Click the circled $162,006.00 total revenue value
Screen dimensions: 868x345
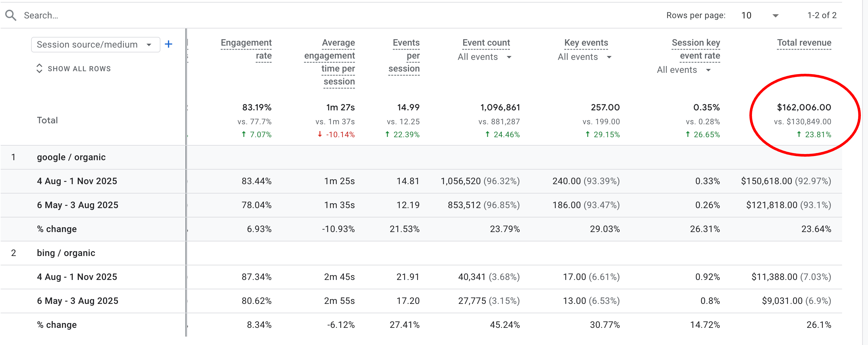click(804, 107)
